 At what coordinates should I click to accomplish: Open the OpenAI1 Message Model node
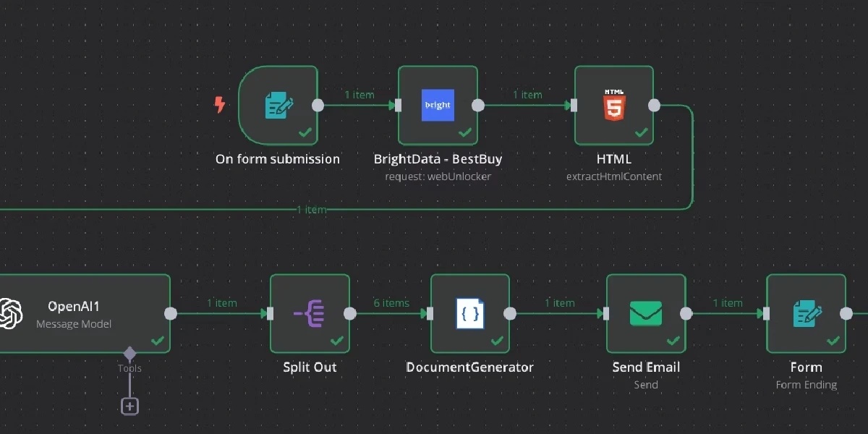click(x=85, y=314)
